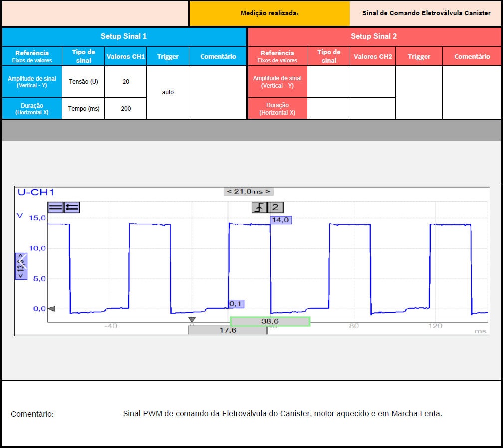Screen dimensions: 503x448
Task: Click the zero-level marker arrow on Y axis
Action: pyautogui.click(x=51, y=309)
